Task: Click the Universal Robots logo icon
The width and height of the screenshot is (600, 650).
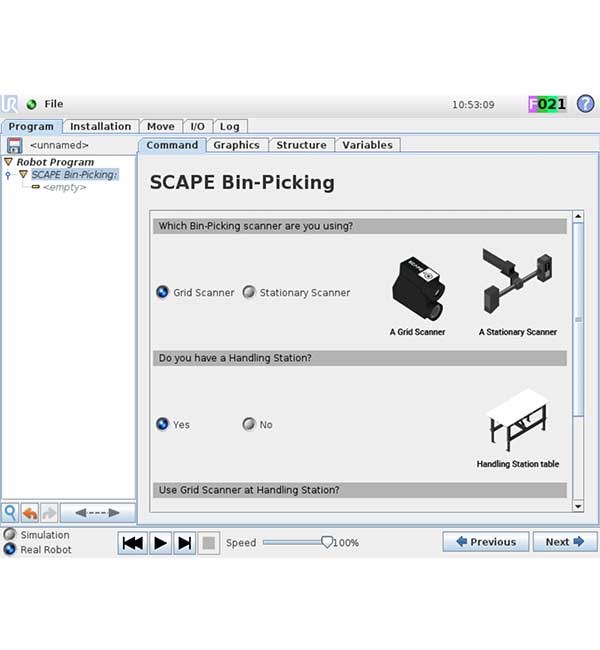Action: (x=10, y=104)
